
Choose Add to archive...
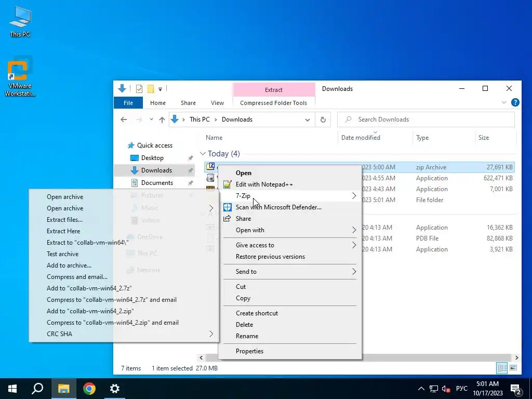coord(124,265)
